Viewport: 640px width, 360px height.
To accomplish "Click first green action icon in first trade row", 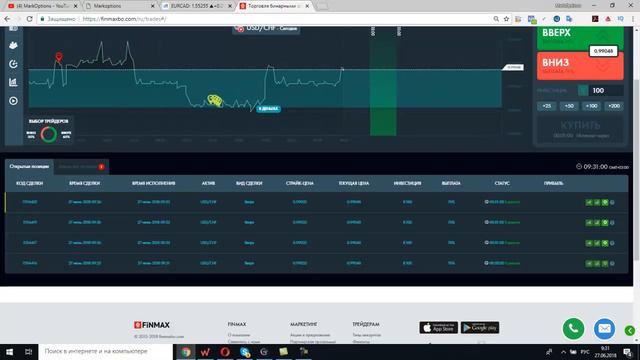I will coord(589,202).
